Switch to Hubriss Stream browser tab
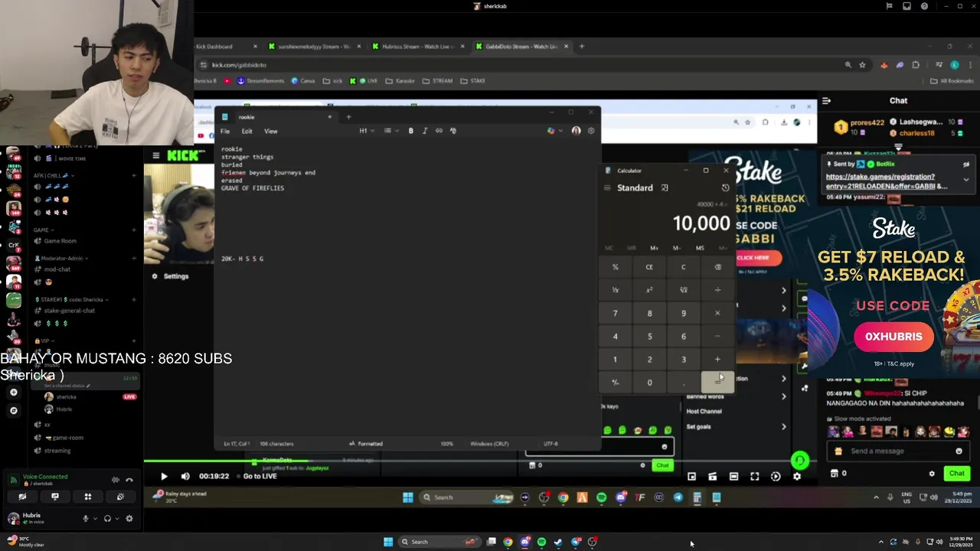Screen dimensions: 980x551 coord(418,47)
